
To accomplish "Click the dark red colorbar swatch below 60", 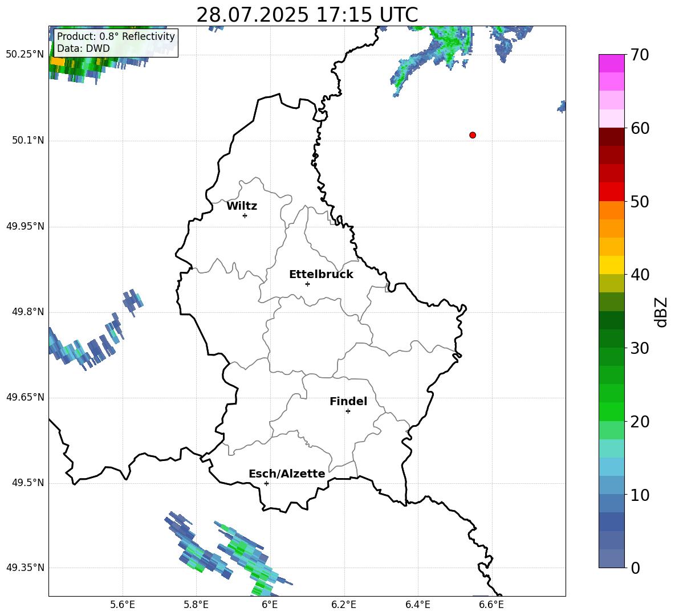I will coord(612,137).
